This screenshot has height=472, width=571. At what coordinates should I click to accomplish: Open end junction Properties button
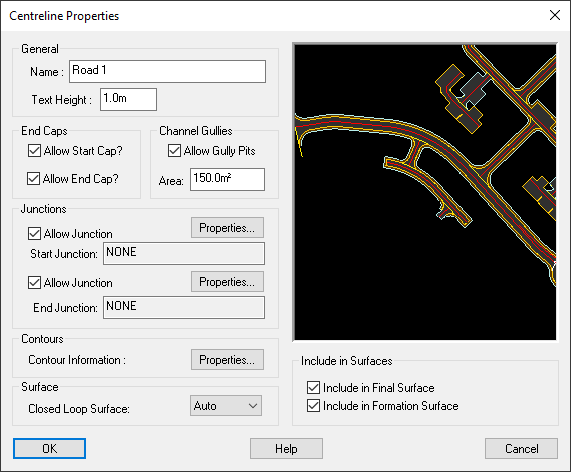click(227, 282)
